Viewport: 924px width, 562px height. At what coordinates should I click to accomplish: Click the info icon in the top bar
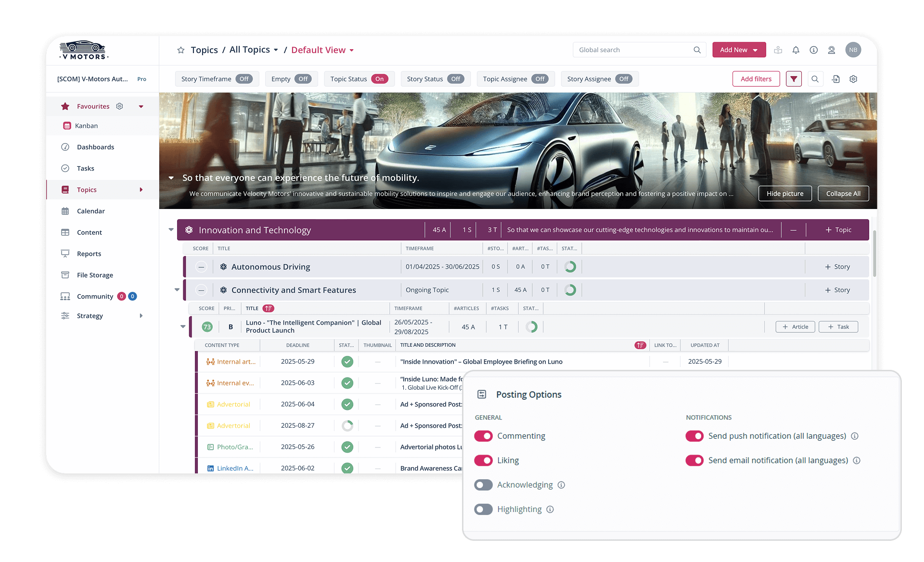point(813,50)
